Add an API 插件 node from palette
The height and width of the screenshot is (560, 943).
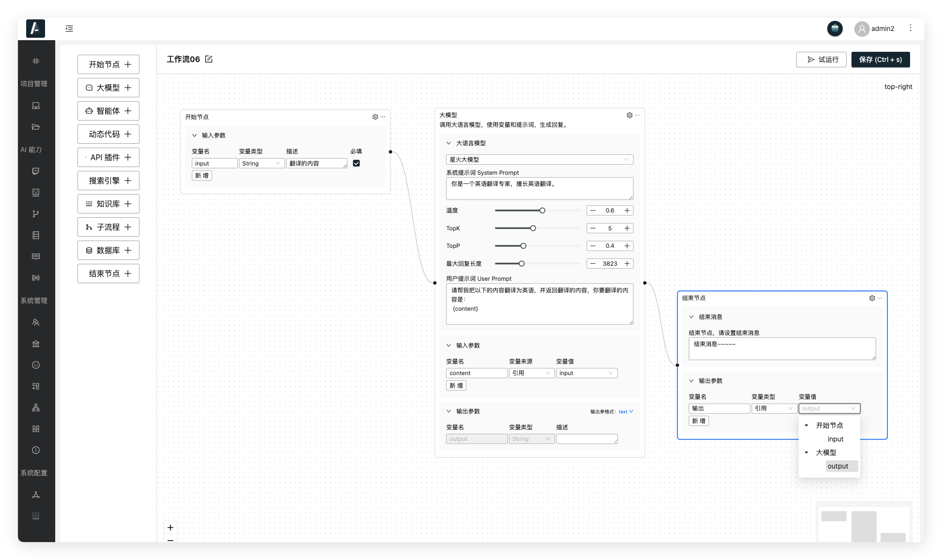[108, 157]
